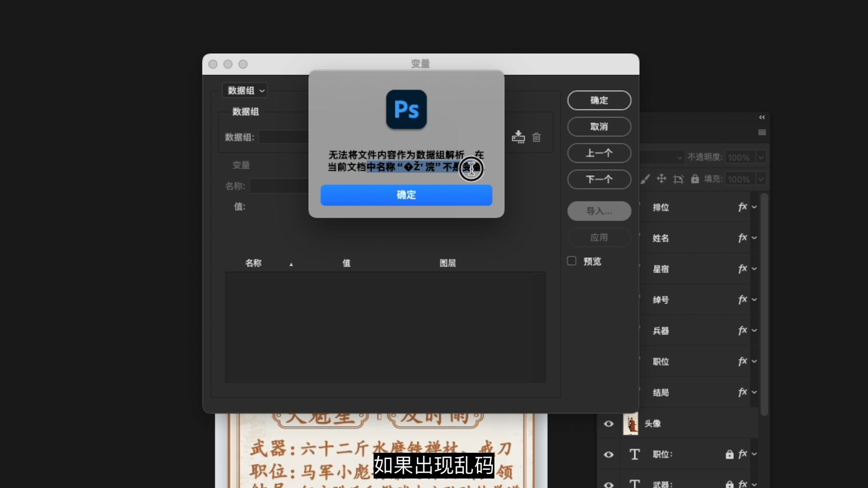Click the fx icon on the 职位: text layer
Screen dimensions: 868x488
[742, 454]
